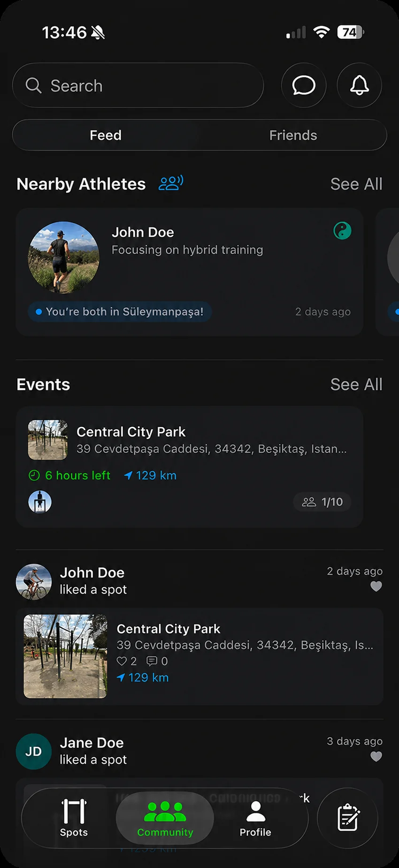Tap the comments icon showing 0
Image resolution: width=399 pixels, height=868 pixels.
152,661
